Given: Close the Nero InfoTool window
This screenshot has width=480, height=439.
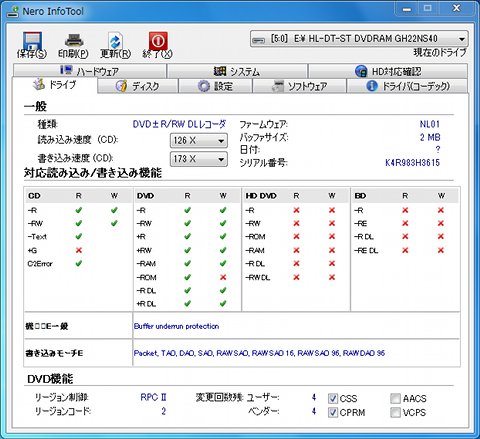Looking at the screenshot, I should (x=456, y=9).
